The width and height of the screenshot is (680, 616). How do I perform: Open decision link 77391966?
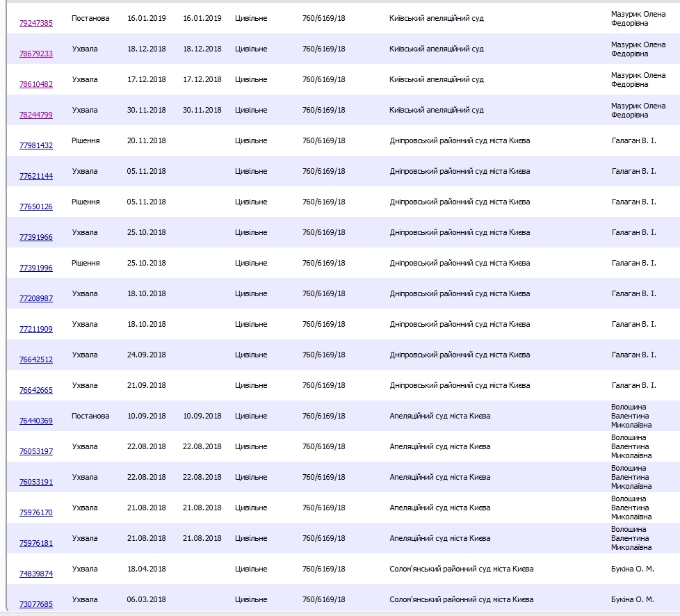tap(36, 237)
